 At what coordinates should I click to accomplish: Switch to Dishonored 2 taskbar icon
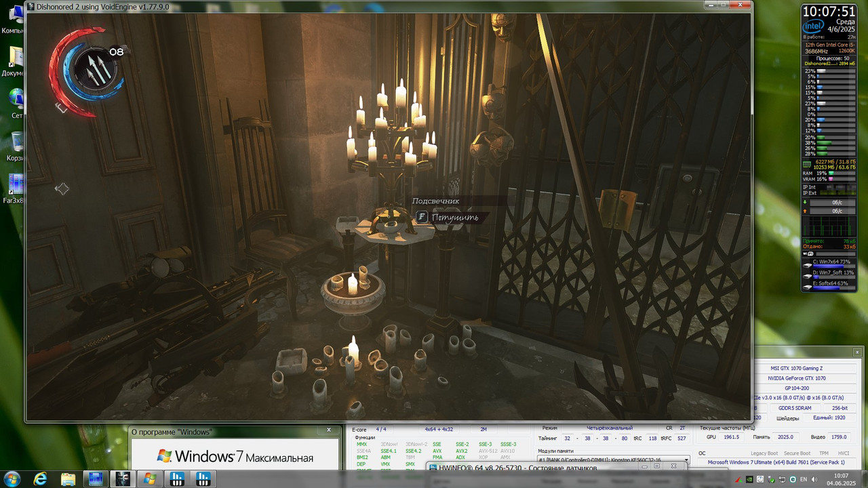tap(123, 479)
